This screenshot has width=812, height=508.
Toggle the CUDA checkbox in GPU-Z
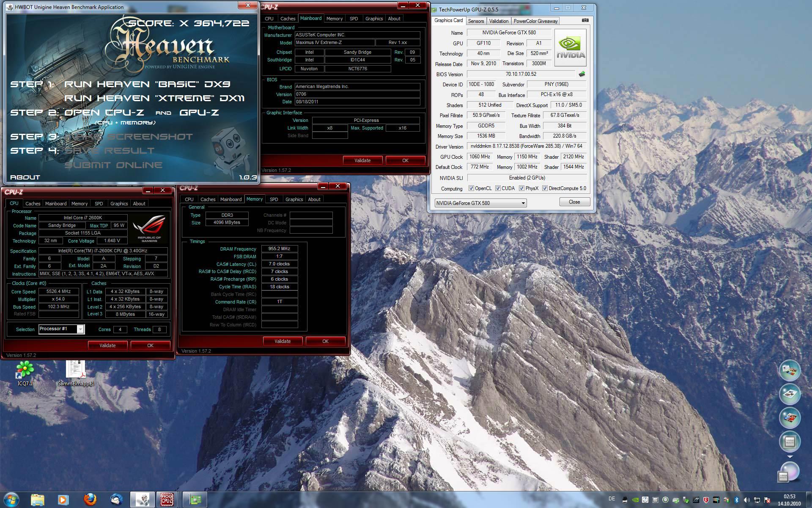pos(498,188)
